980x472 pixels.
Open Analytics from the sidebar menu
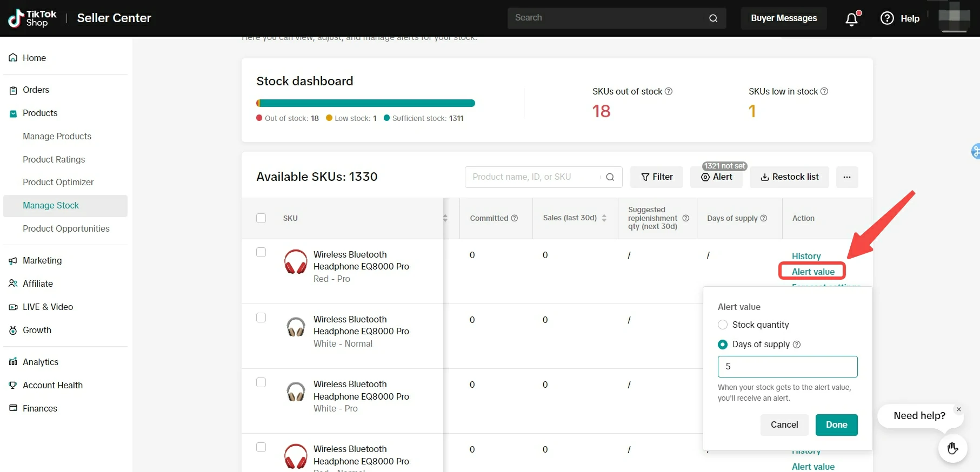(x=41, y=362)
